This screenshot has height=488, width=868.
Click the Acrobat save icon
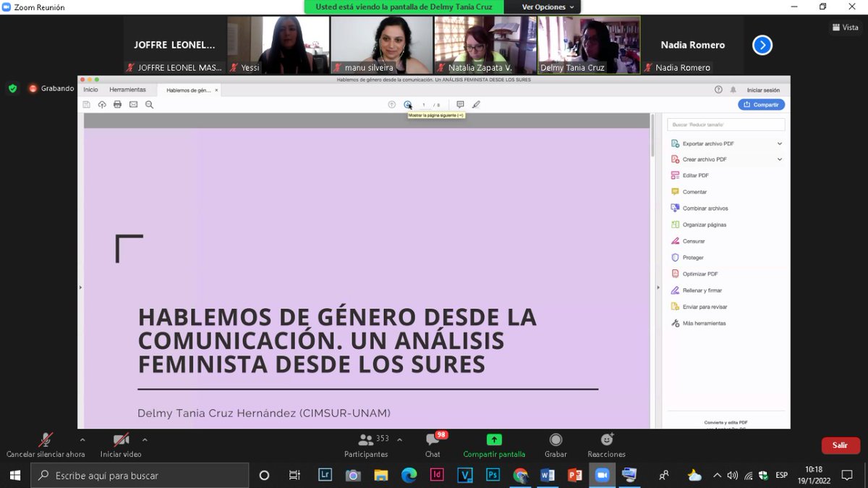tap(87, 104)
